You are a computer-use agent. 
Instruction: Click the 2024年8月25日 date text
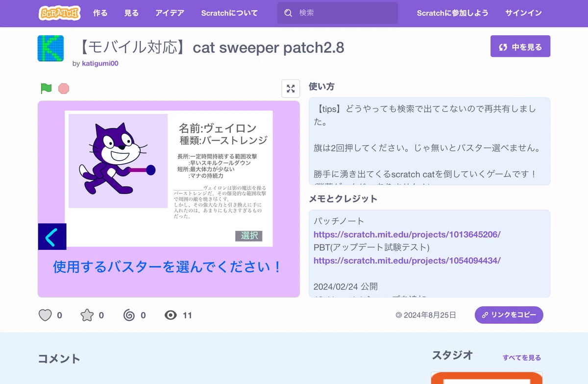pos(430,315)
